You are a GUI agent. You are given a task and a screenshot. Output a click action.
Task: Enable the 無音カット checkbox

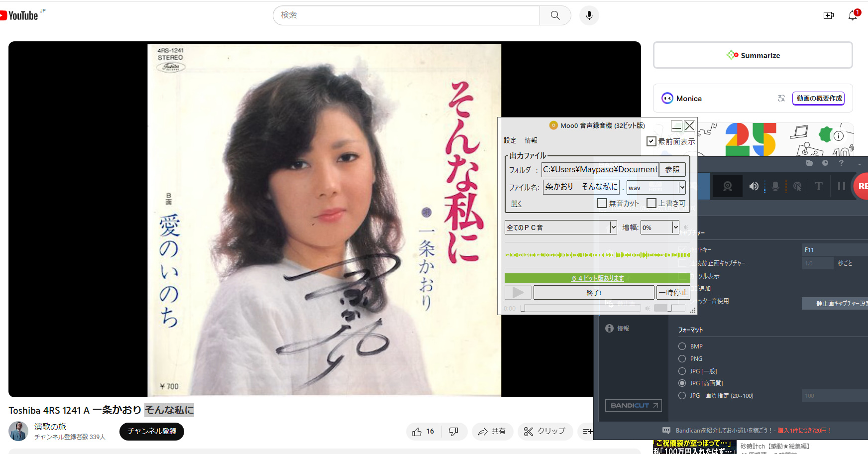(x=602, y=203)
